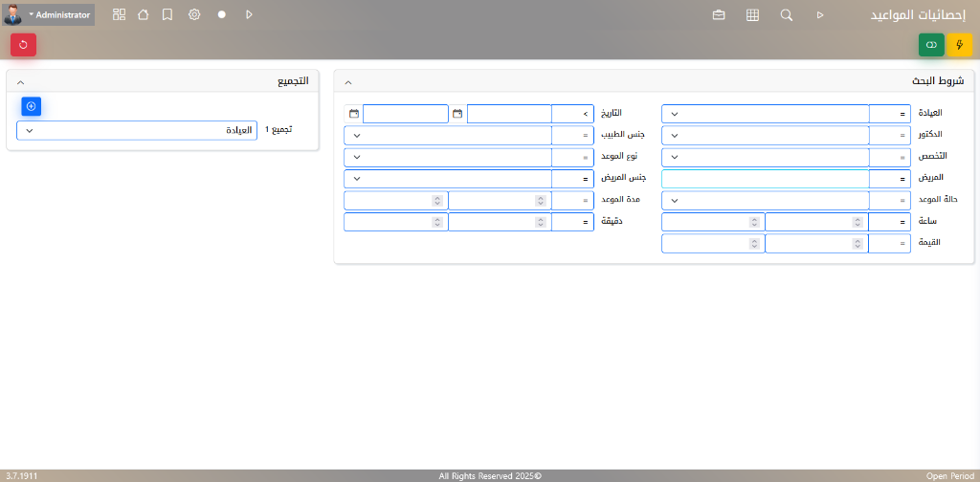The image size is (980, 482).
Task: Click the green link icon button
Action: [x=931, y=44]
